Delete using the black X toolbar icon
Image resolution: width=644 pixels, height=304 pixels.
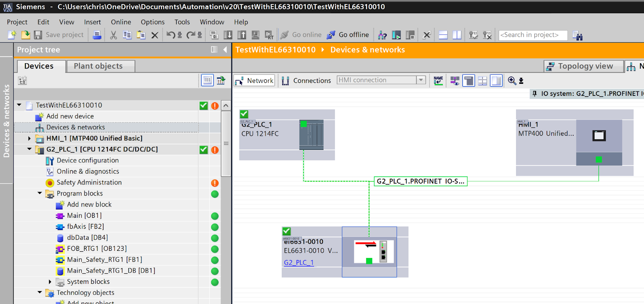pos(155,35)
